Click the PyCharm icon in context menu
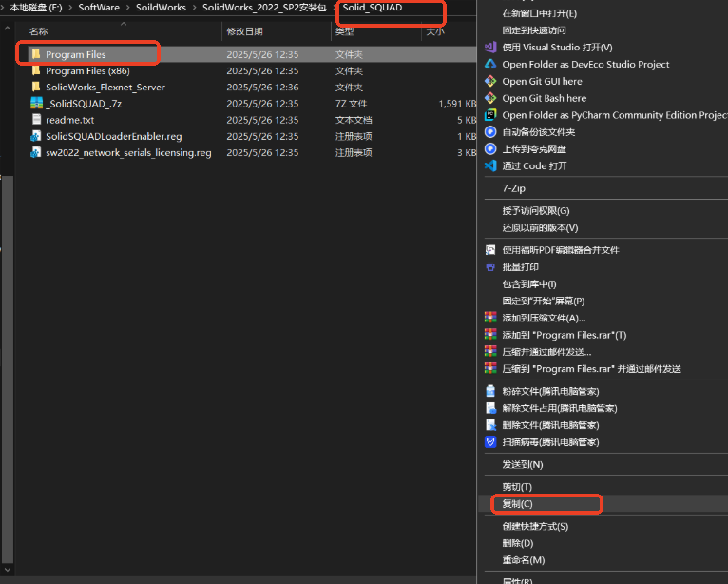 click(490, 115)
